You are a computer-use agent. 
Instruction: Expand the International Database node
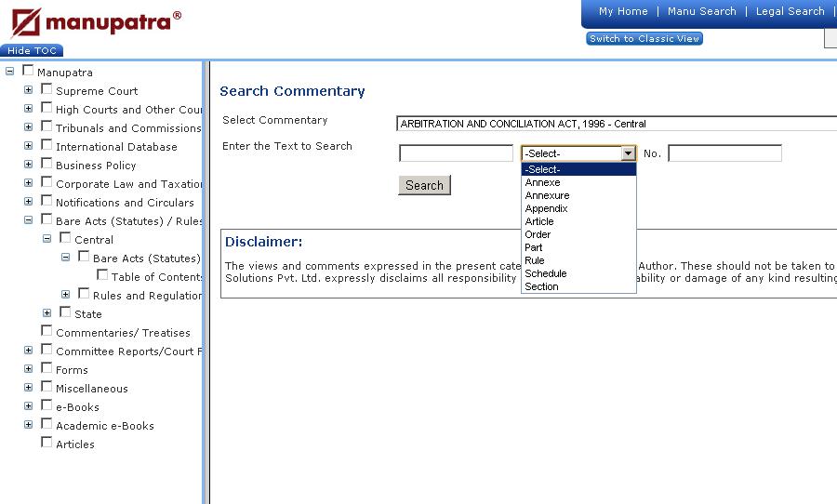point(28,145)
